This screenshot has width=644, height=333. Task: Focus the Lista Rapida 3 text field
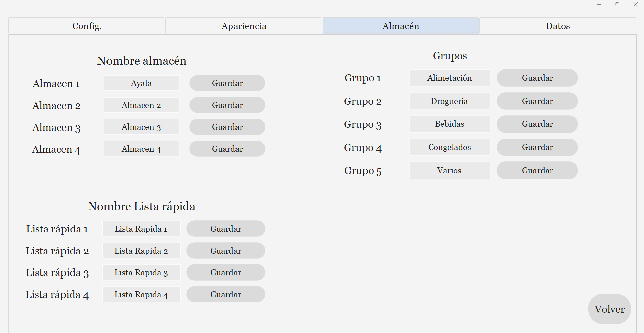[x=141, y=272]
